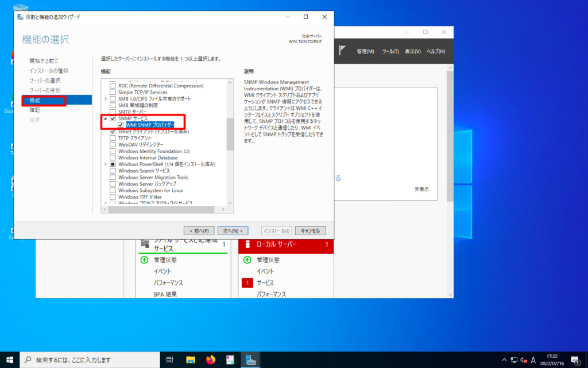Viewport: 588px width, 368px height.
Task: Go to 確認 wizard step
Action: (34, 110)
